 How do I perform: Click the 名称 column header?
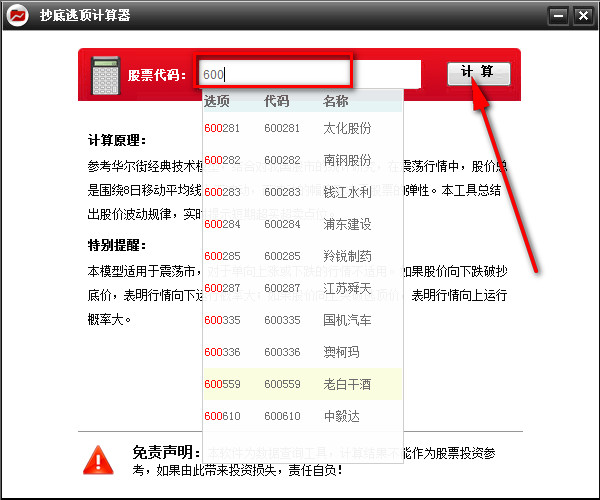336,101
